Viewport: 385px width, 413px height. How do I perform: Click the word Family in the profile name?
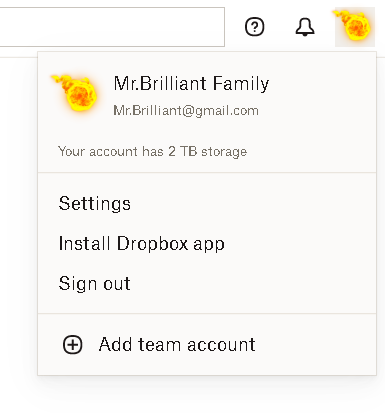pos(241,83)
